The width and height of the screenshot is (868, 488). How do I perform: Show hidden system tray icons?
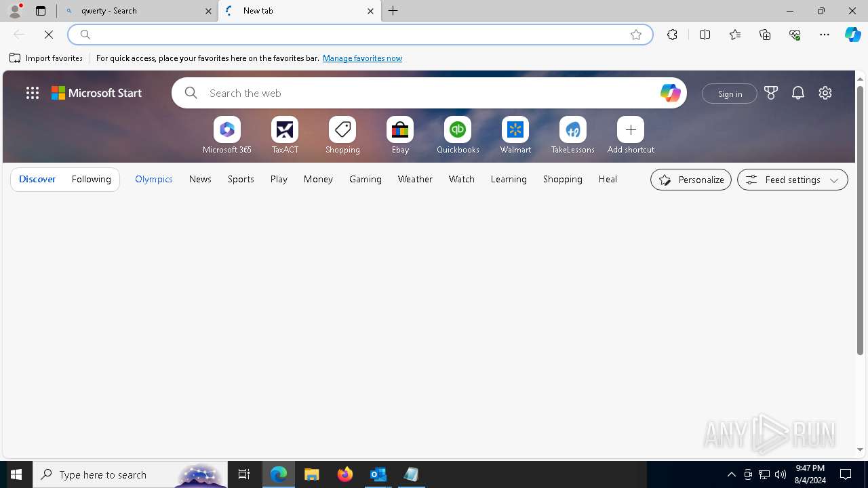pos(731,474)
